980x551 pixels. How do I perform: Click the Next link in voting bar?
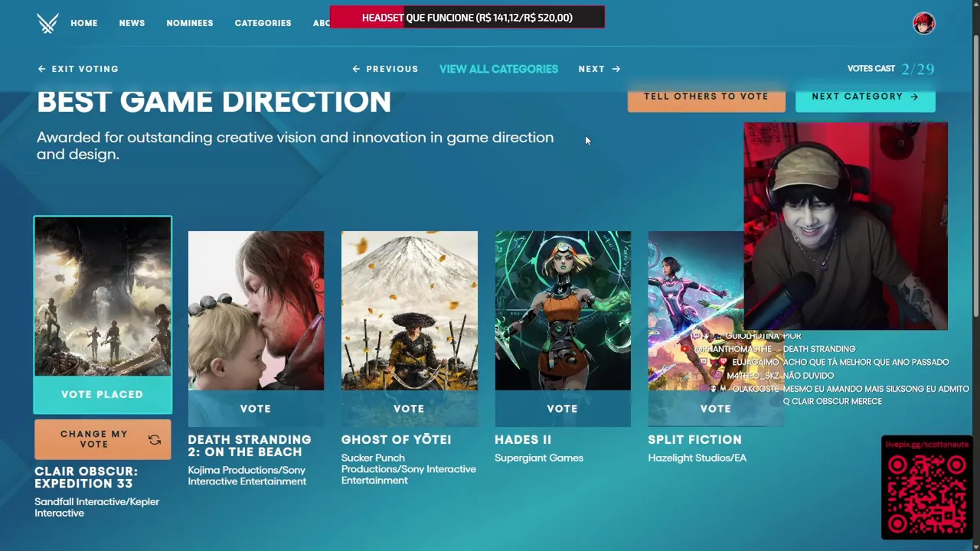599,69
